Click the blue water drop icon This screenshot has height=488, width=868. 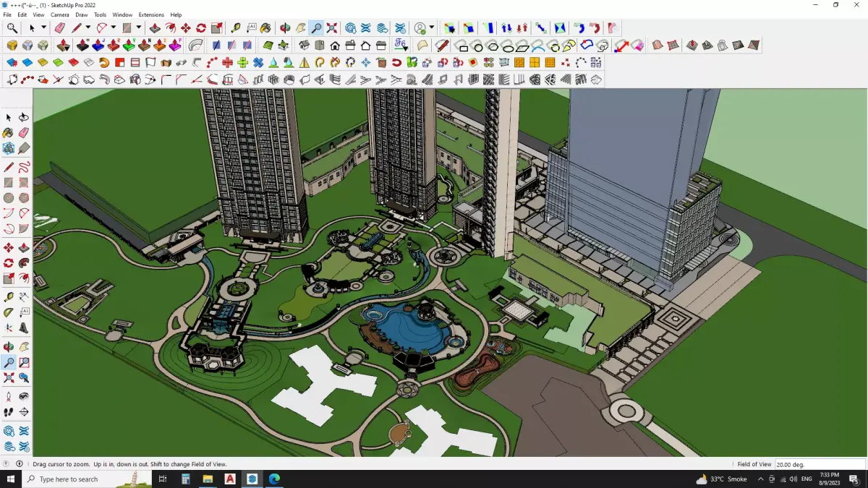coord(273,62)
